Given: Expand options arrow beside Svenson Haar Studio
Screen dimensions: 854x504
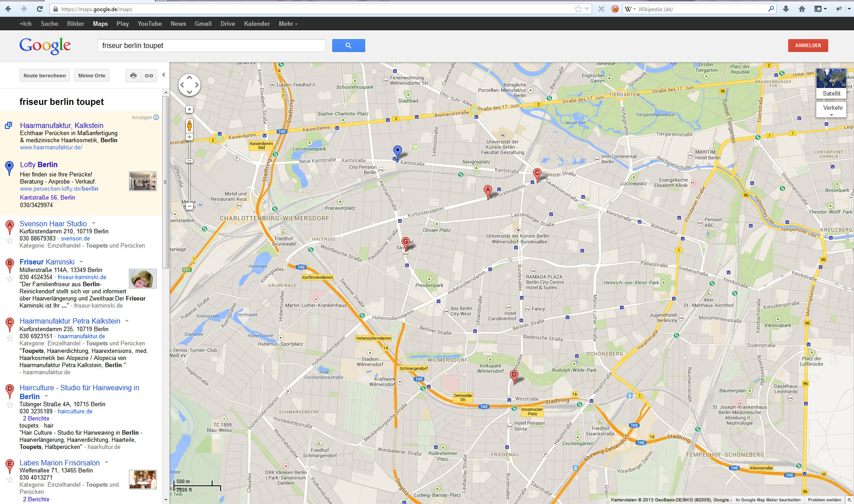Looking at the screenshot, I should pyautogui.click(x=93, y=223).
